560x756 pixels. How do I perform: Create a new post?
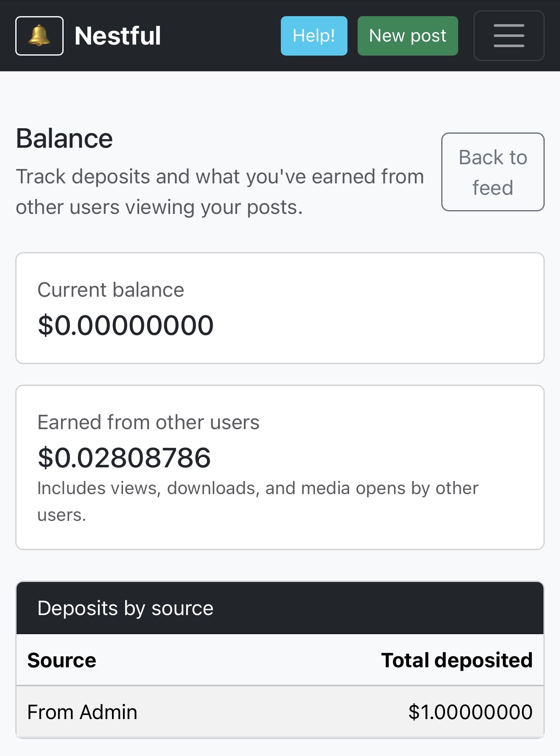[x=407, y=36]
